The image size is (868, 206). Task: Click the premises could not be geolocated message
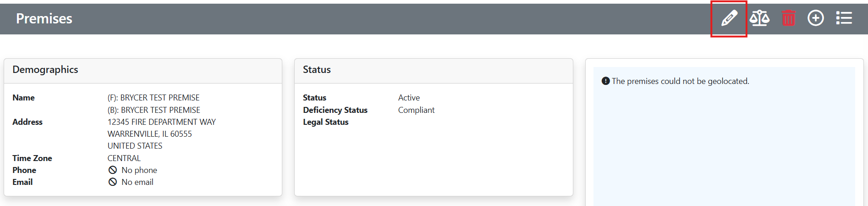point(681,81)
